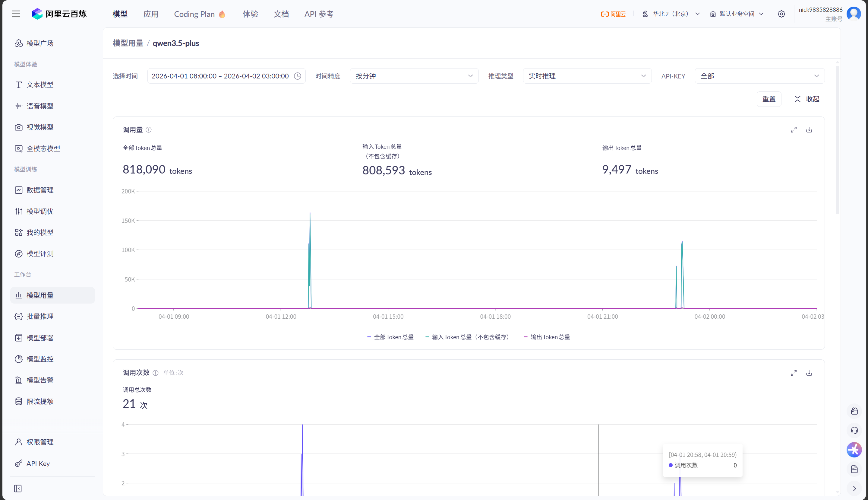The height and width of the screenshot is (500, 868).
Task: Open 模型监控 in the sidebar
Action: [x=52, y=359]
